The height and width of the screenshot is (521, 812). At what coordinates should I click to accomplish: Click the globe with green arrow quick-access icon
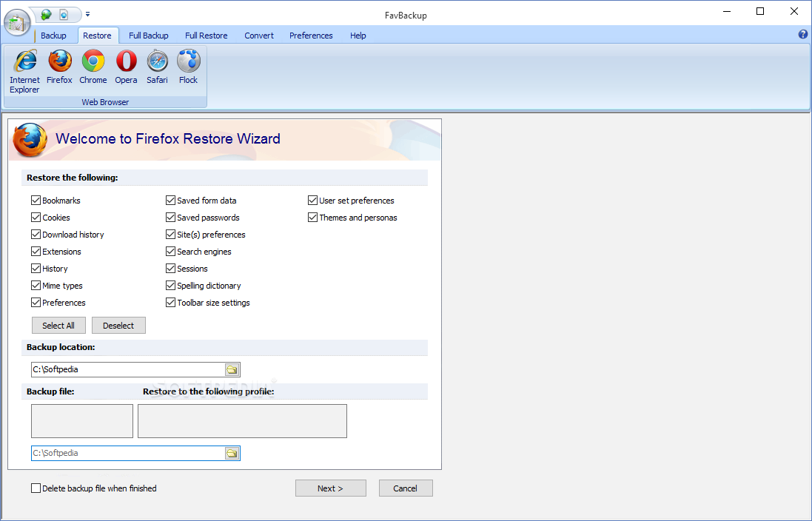[47, 15]
